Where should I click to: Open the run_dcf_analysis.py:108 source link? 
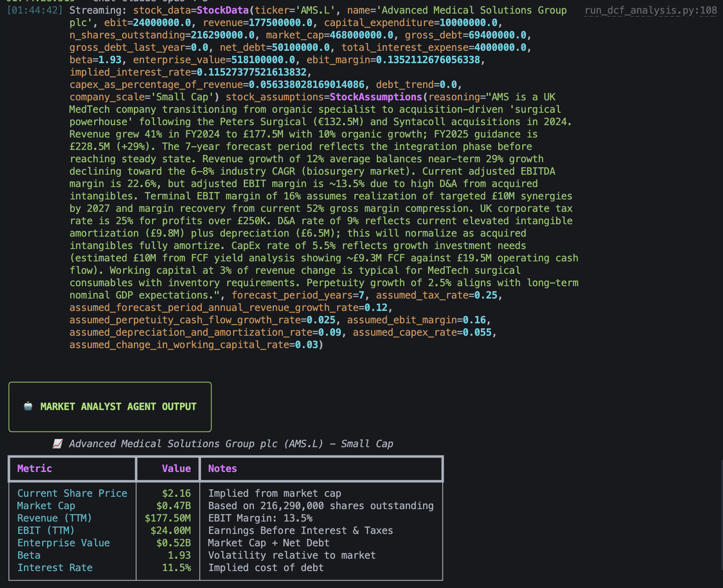point(651,10)
